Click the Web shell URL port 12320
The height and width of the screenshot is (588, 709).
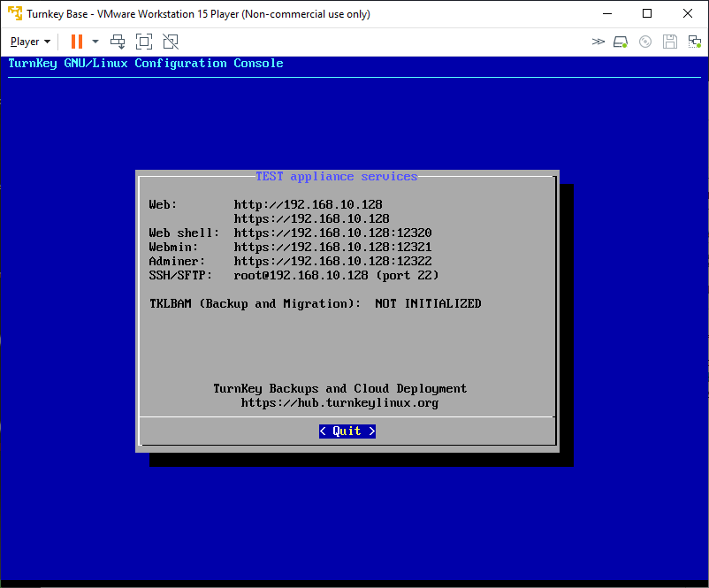[332, 233]
